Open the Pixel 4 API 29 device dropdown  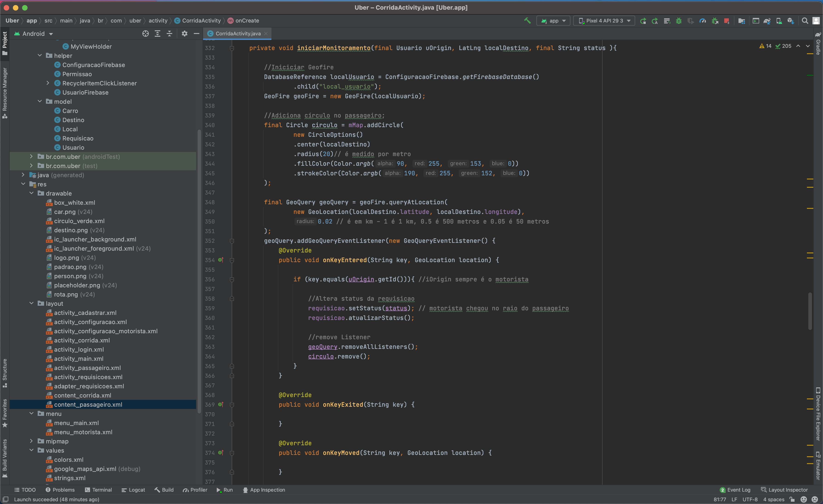604,21
